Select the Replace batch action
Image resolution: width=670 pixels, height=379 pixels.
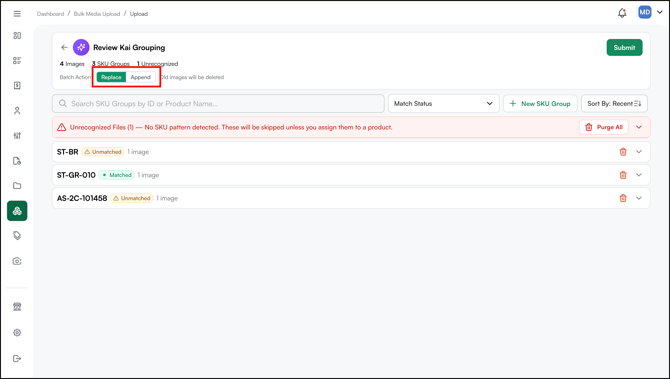pyautogui.click(x=112, y=77)
